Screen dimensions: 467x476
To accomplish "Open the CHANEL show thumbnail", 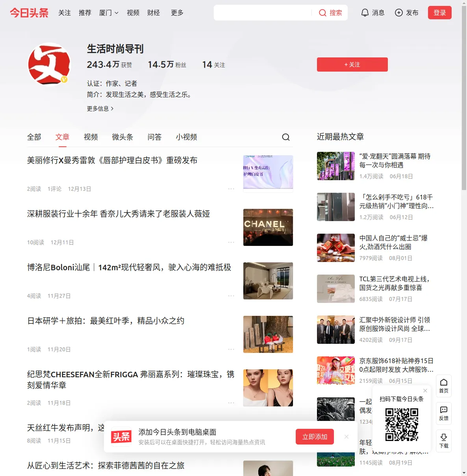I will pyautogui.click(x=268, y=227).
